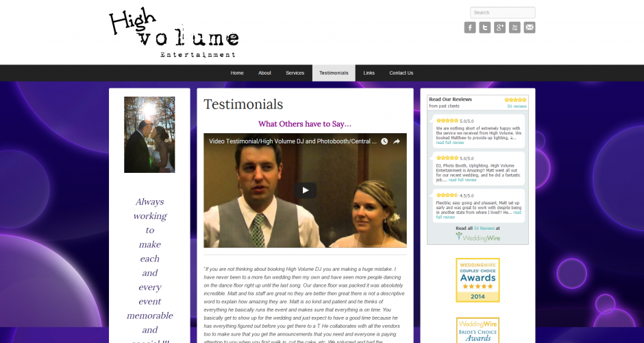Open the Links menu item
Viewport: 644px width, 343px height.
[x=369, y=73]
